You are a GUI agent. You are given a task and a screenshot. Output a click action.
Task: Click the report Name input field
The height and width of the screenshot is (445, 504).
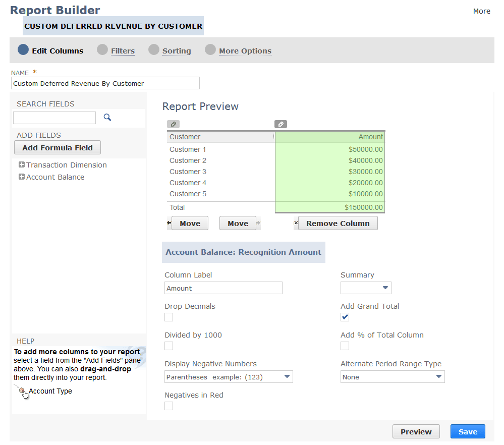[105, 83]
